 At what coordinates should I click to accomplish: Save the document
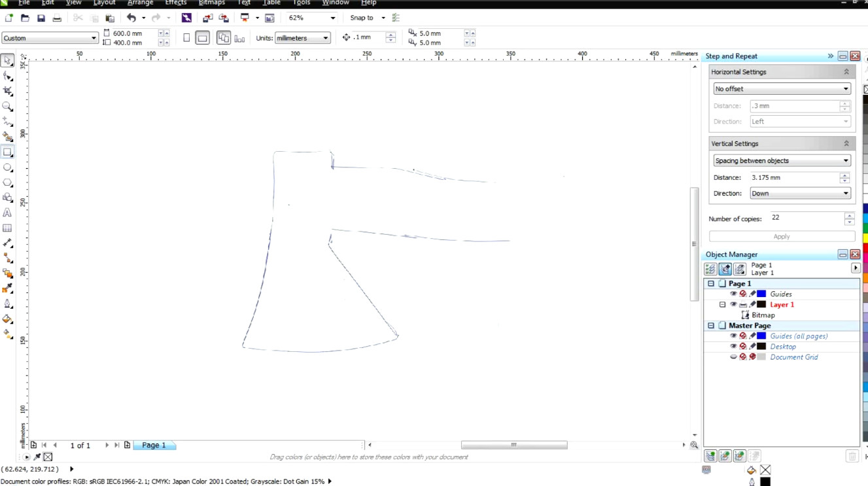click(41, 18)
